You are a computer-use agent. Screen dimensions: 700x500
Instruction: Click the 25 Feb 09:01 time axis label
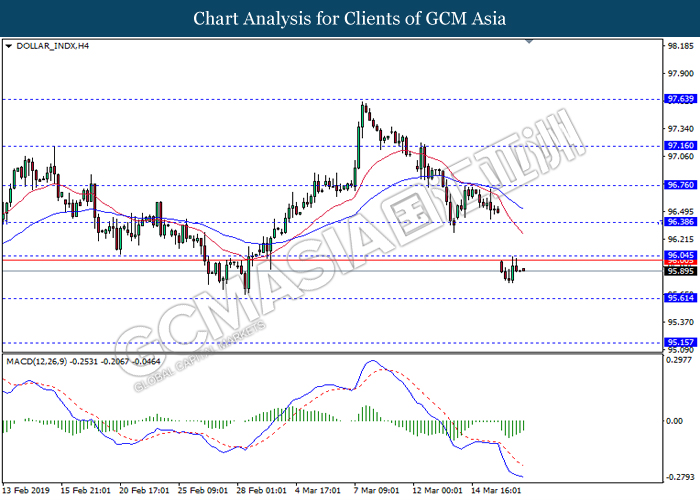[x=203, y=490]
